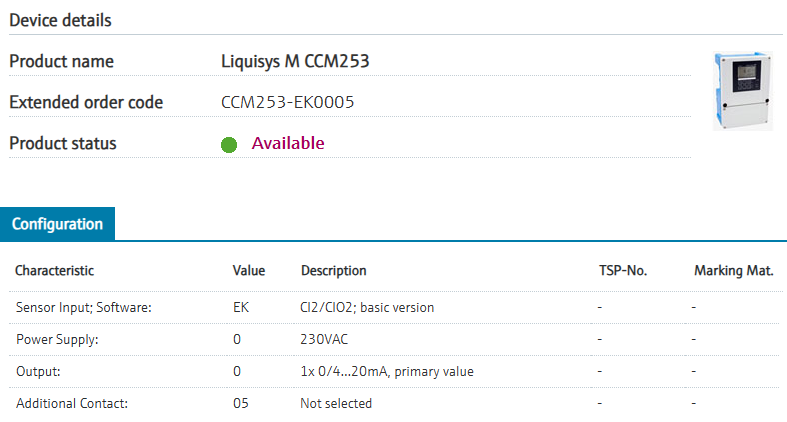Viewport: 787px width, 422px height.
Task: Click the Characteristic column header
Action: tap(54, 271)
